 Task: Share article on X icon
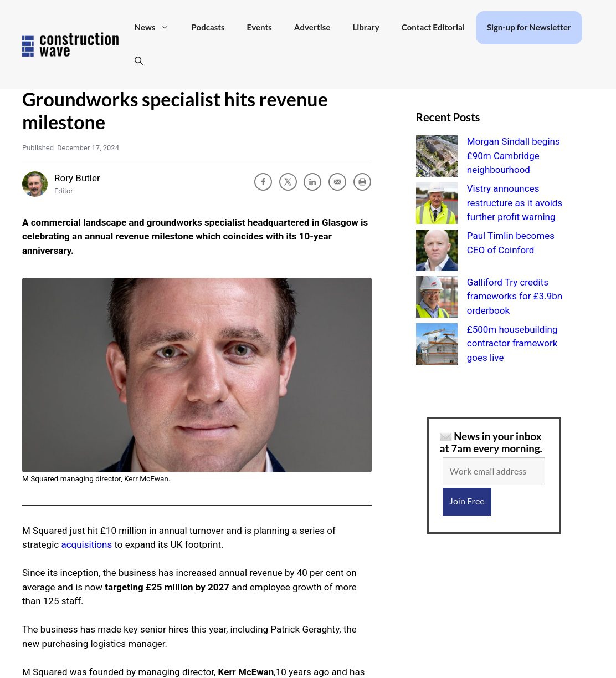(x=288, y=182)
